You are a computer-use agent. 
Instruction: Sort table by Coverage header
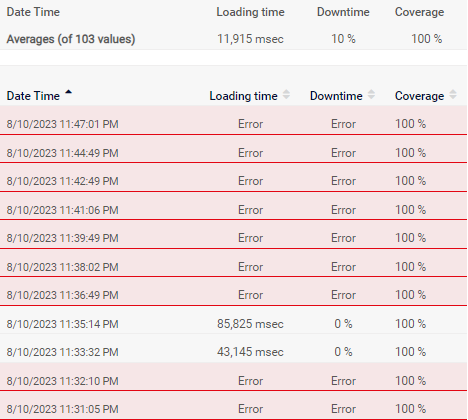[x=419, y=96]
